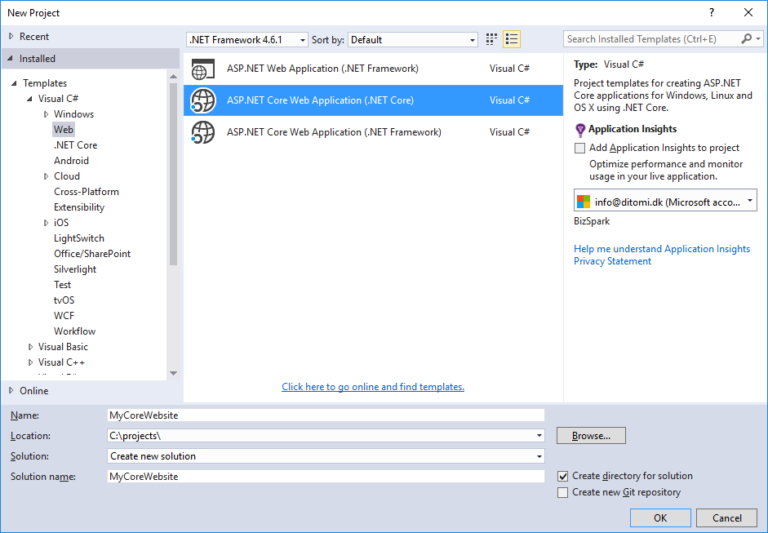768x533 pixels.
Task: Expand the iOS tree node
Action: [x=46, y=223]
